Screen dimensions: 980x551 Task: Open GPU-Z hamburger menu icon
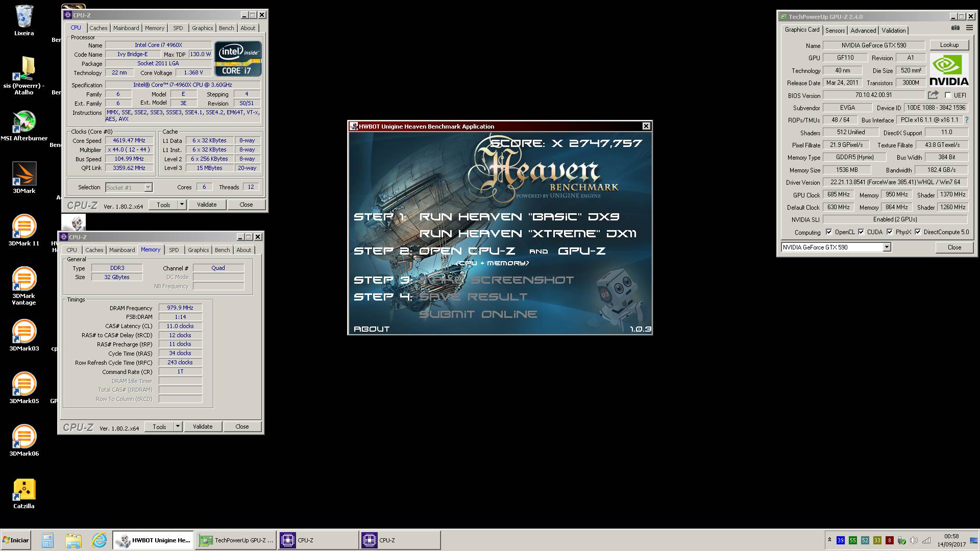(969, 28)
